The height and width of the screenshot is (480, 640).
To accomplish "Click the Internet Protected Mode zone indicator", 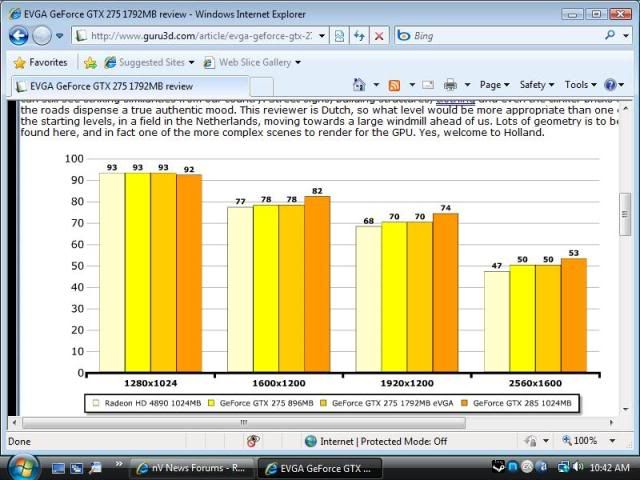I will pos(376,441).
